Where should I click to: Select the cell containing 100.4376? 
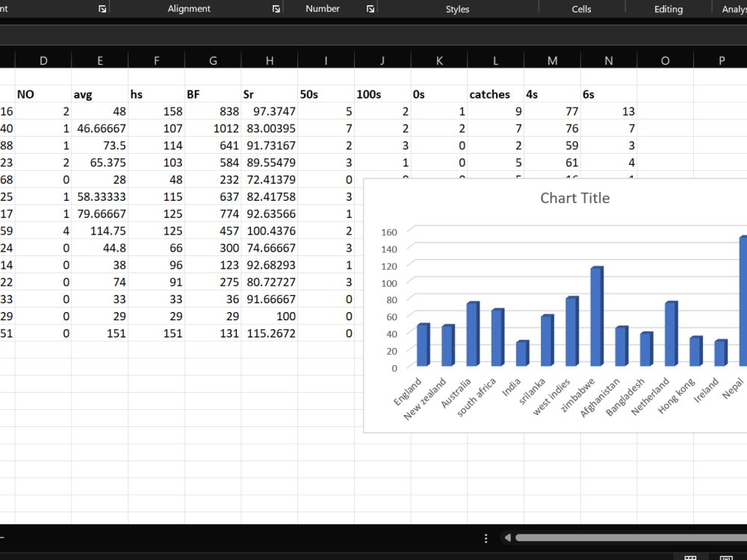270,231
